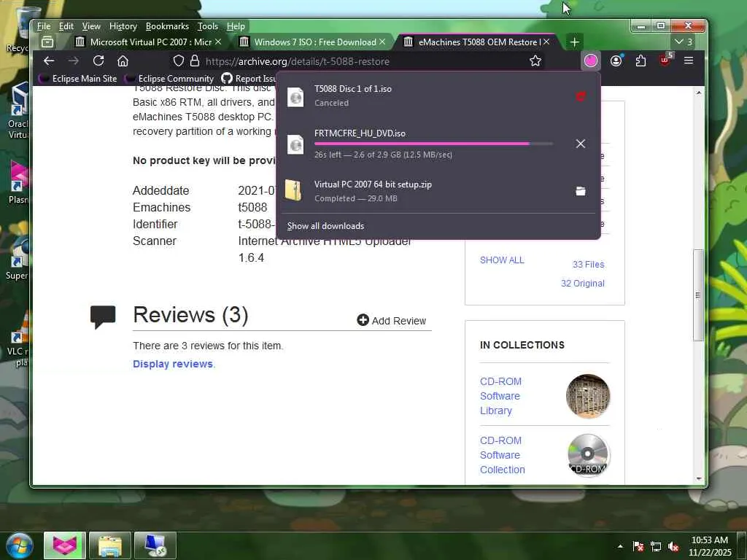Viewport: 747px width, 560px height.
Task: Close the Microsoft Virtual PC 2007 tab
Action: 218,42
